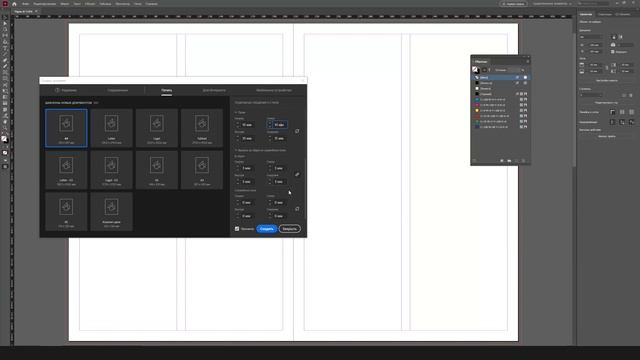Select the Scissors tool
640x360 pixels.
pyautogui.click(x=5, y=85)
